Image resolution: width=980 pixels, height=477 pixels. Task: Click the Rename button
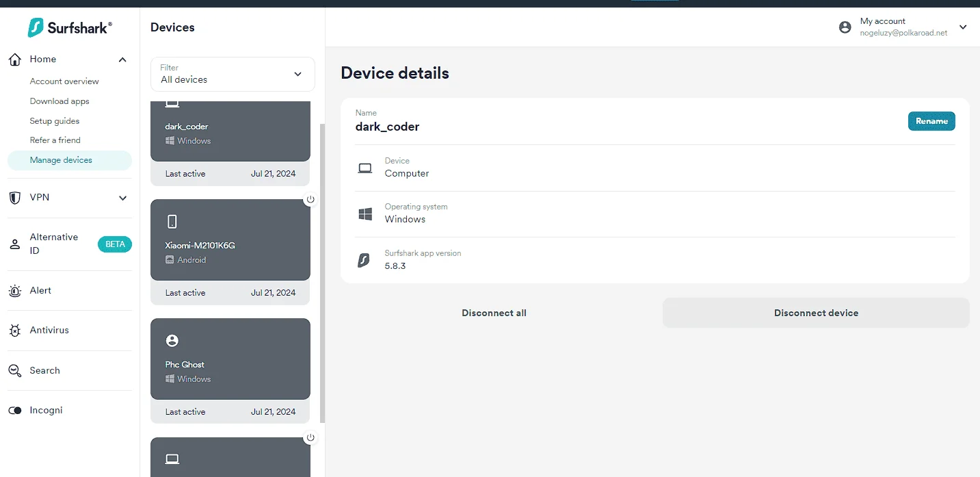click(x=931, y=121)
